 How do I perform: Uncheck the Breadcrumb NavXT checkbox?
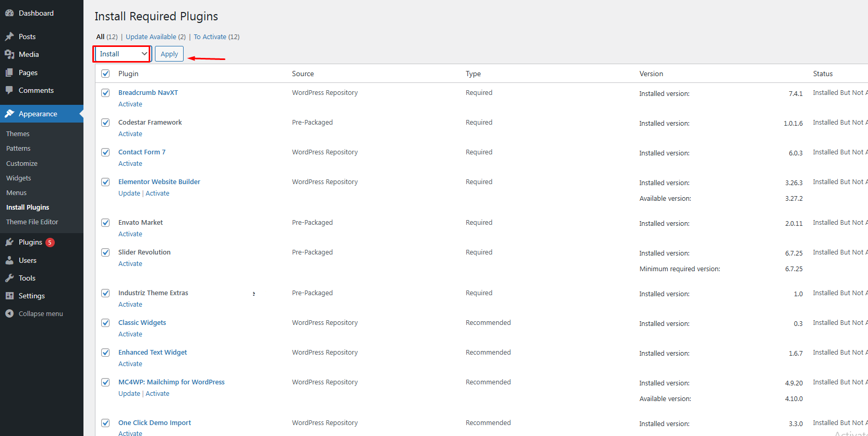(x=105, y=93)
